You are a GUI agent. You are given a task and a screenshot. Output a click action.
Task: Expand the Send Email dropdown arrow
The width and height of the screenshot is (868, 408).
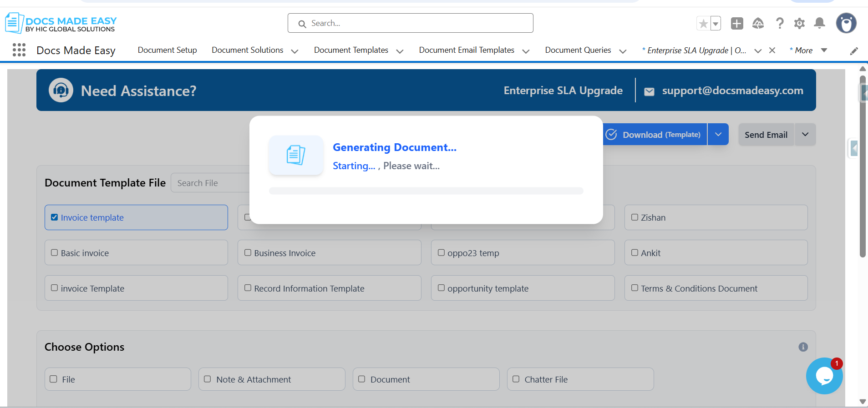pyautogui.click(x=805, y=135)
